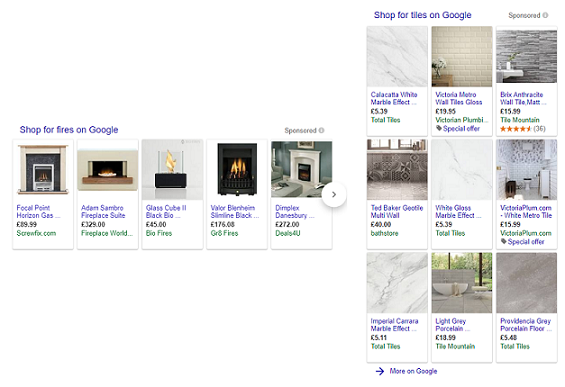Open More on Google link

tap(413, 371)
